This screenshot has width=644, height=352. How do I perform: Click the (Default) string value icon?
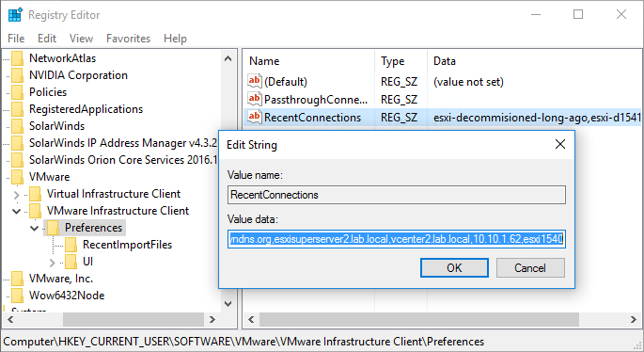tap(255, 81)
